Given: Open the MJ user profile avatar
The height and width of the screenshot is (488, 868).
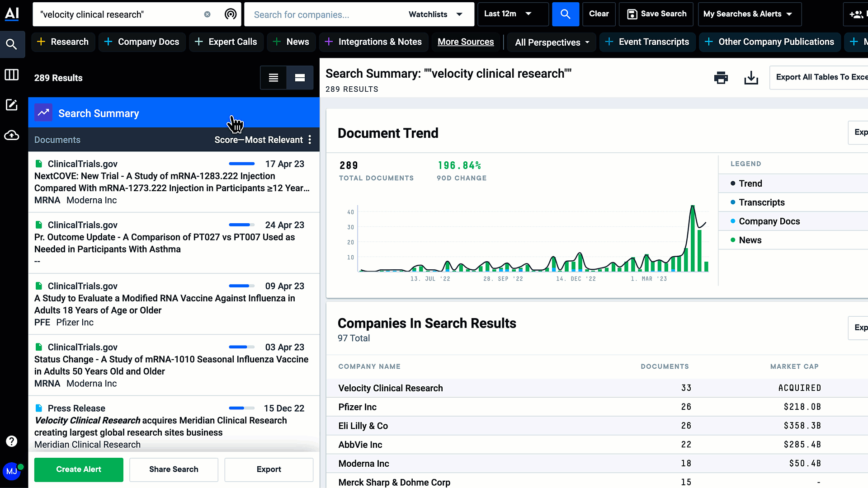Looking at the screenshot, I should coord(12,471).
